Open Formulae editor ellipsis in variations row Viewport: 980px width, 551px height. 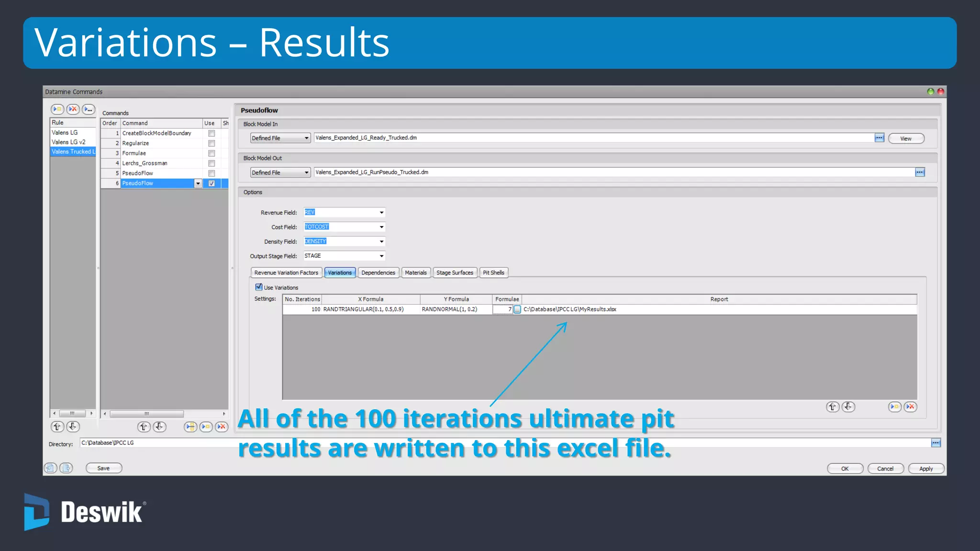[x=517, y=310]
